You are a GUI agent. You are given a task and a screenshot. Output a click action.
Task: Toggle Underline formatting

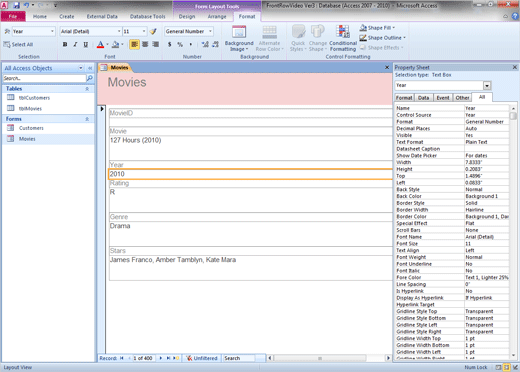[x=86, y=44]
